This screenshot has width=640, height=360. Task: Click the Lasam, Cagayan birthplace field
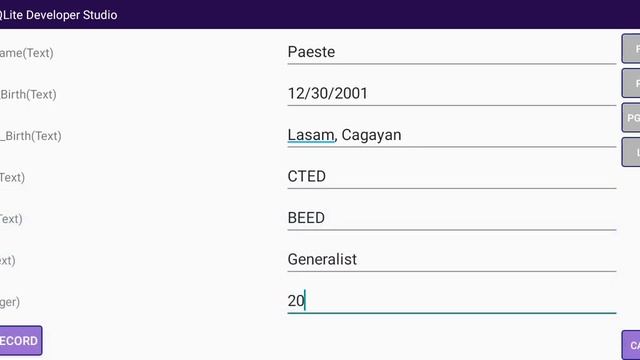click(x=451, y=135)
